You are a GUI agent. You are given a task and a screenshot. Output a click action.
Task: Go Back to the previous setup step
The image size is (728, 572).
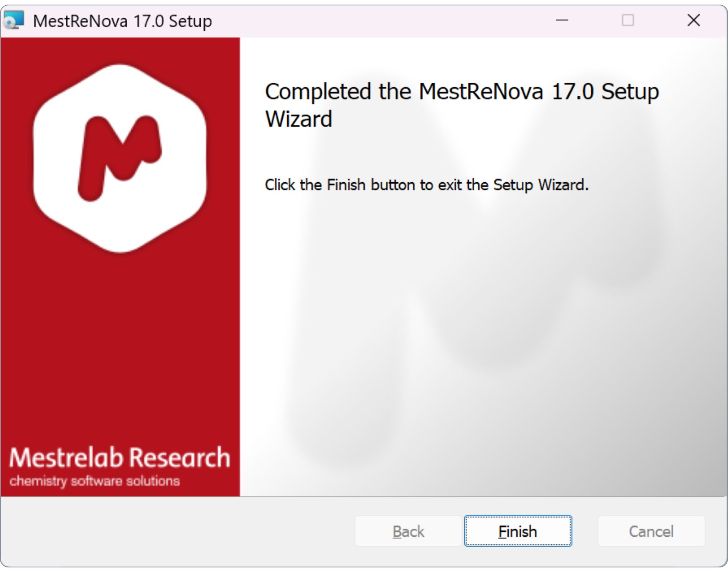[x=408, y=531]
